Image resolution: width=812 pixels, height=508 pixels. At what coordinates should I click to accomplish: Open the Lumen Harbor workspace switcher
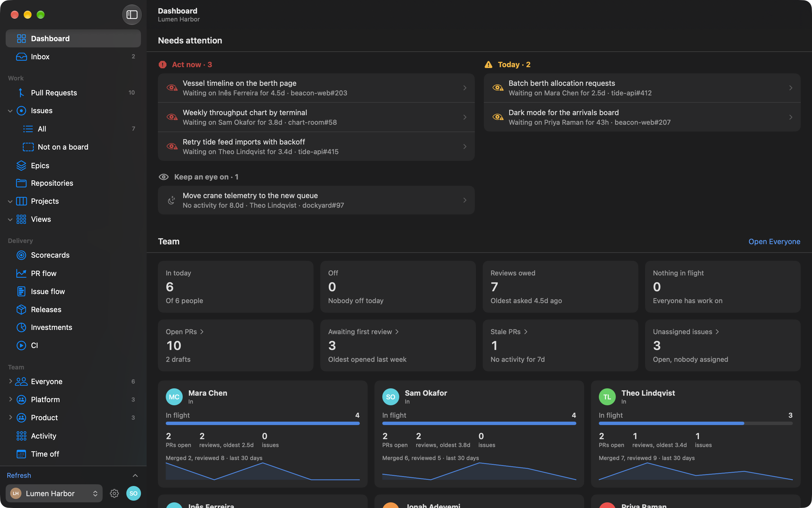[54, 493]
